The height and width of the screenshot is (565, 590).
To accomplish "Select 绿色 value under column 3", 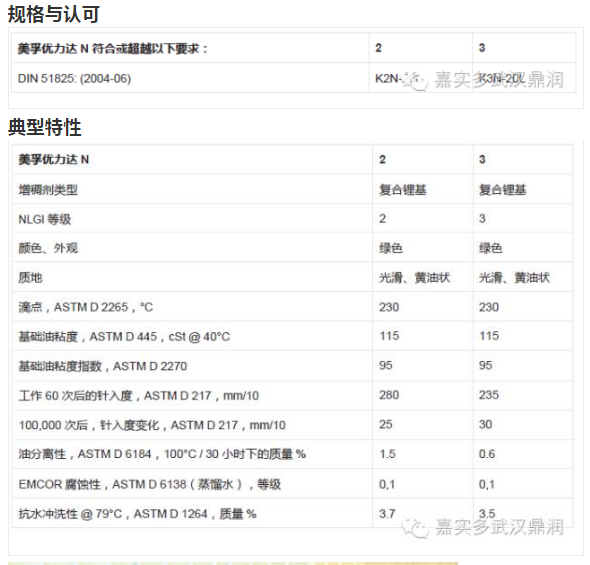I will [x=490, y=248].
